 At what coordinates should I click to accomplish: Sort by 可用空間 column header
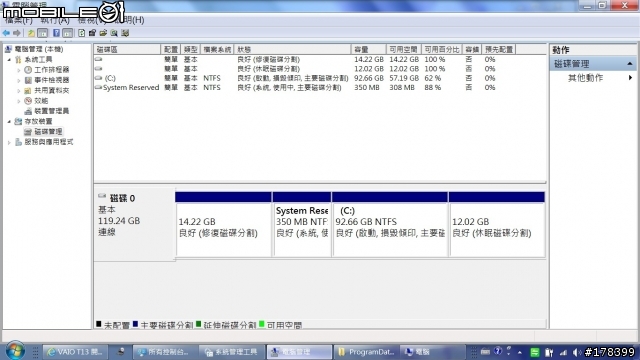click(x=403, y=49)
